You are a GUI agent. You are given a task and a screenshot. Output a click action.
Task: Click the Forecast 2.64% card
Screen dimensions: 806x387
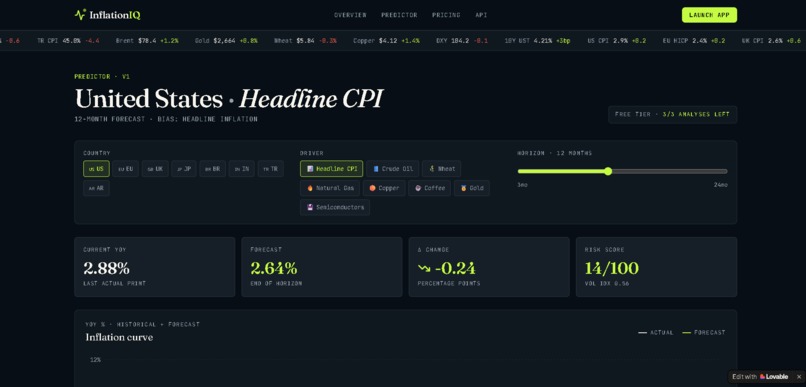(x=322, y=267)
